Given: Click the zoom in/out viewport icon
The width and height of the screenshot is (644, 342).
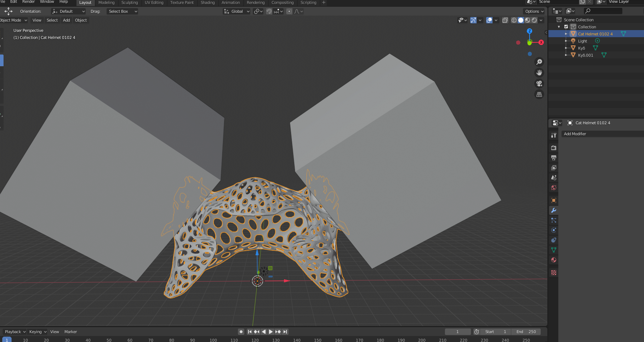Looking at the screenshot, I should coord(539,62).
